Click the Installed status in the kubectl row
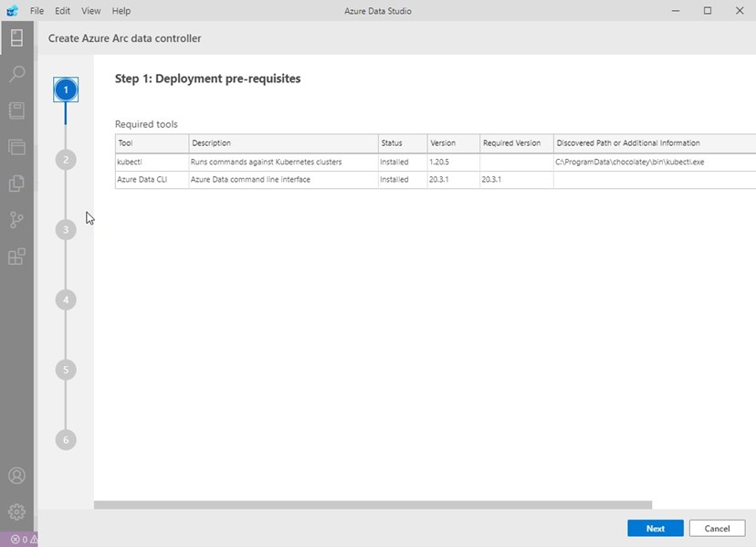Image resolution: width=756 pixels, height=547 pixels. [x=403, y=162]
